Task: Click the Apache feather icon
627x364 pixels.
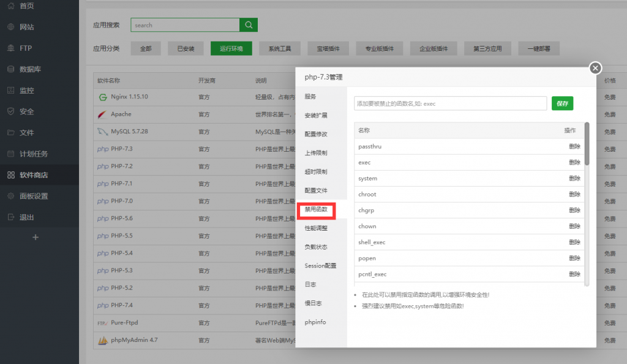Action: click(103, 114)
